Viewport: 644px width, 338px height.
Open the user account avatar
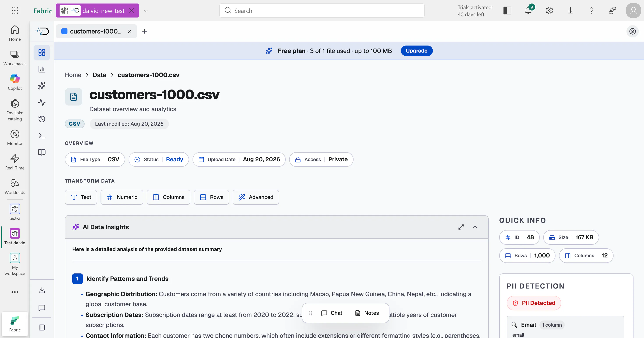[x=633, y=11]
